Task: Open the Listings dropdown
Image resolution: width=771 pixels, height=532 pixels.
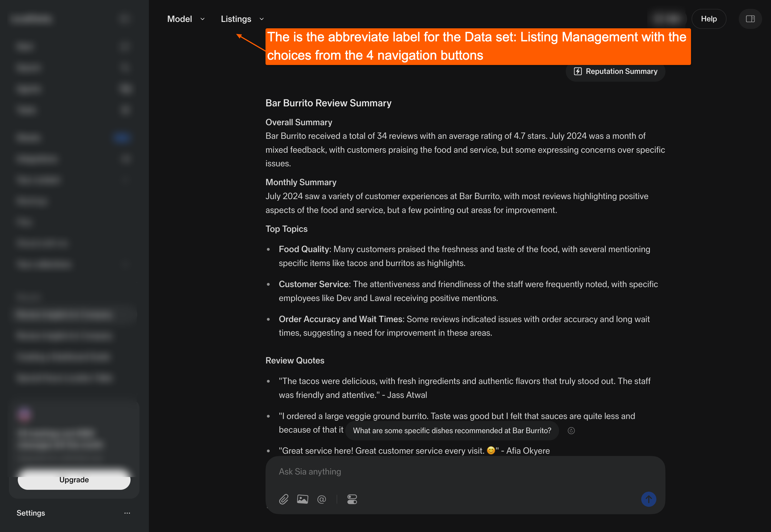Action: (x=236, y=19)
